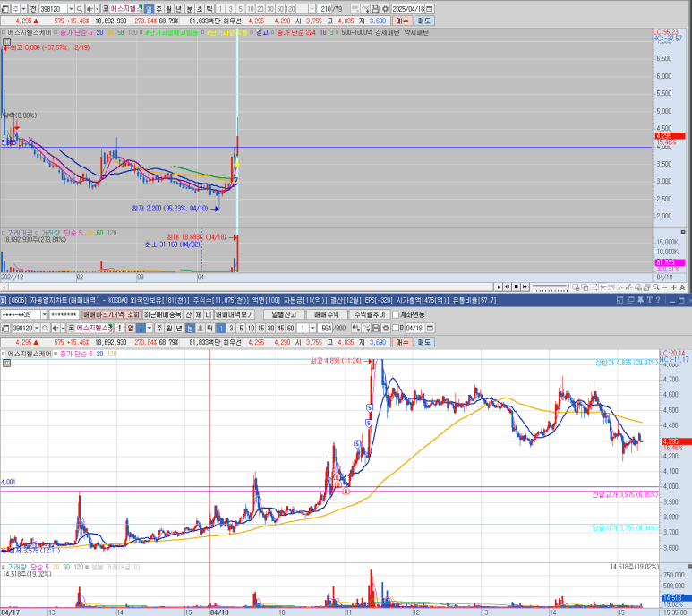Image resolution: width=692 pixels, height=616 pixels.
Task: Open the speaker dropdown arrow in bottom toolbar
Action: click(x=63, y=329)
